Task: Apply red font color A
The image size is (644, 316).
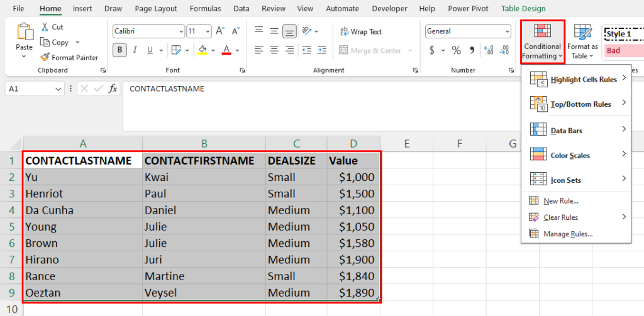Action: [x=226, y=50]
